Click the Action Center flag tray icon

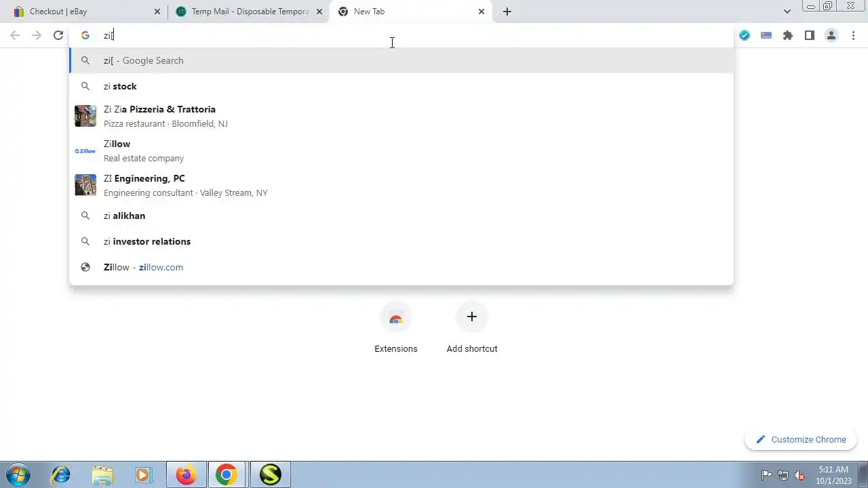[766, 475]
